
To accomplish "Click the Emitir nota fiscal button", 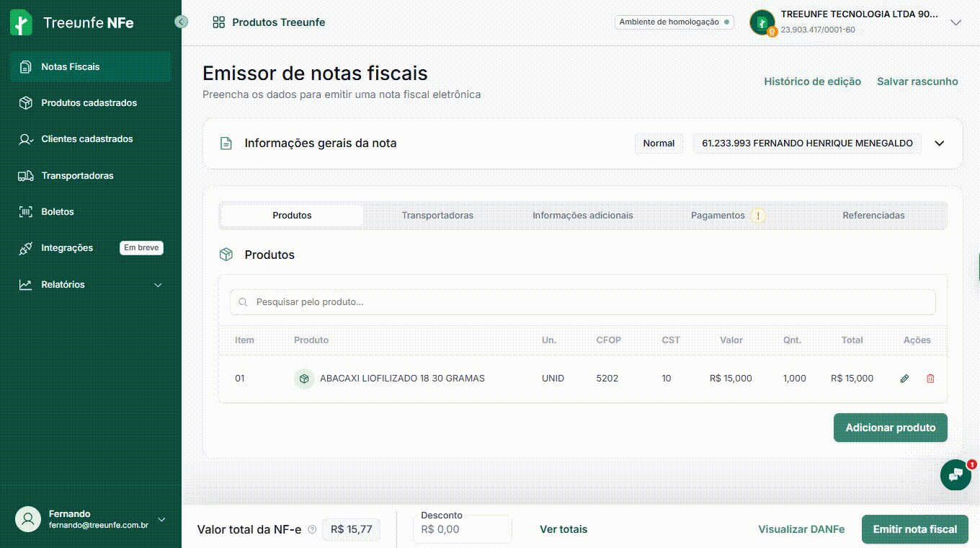I will (914, 529).
